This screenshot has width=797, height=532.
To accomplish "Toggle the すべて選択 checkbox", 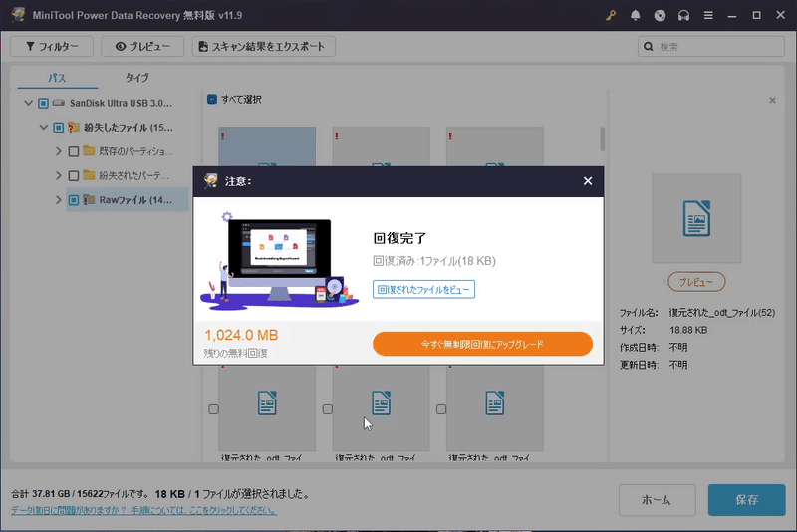I will click(212, 99).
